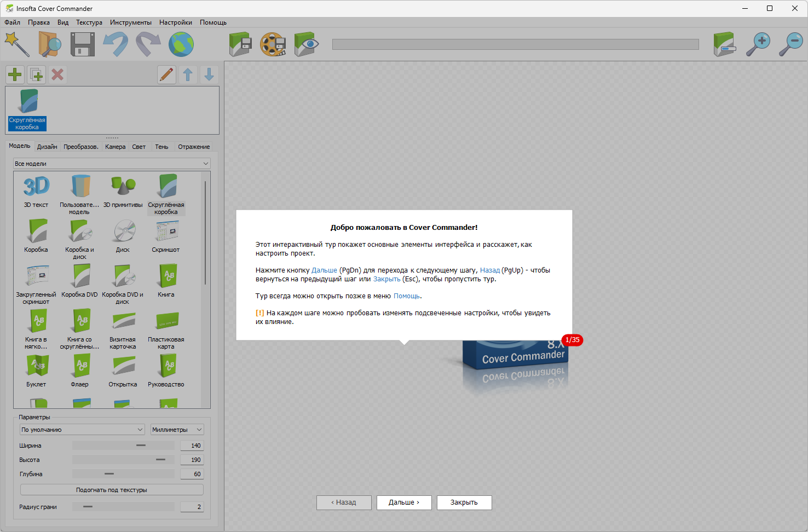Switch to the Преобразов. tab
Viewport: 808px width, 532px height.
pos(81,147)
